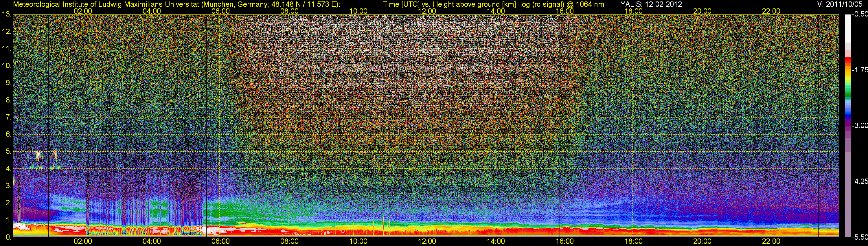Viewport: 868px width, 246px height.
Task: Select the 22:00 label on the upper time axis
Action: 771,11
